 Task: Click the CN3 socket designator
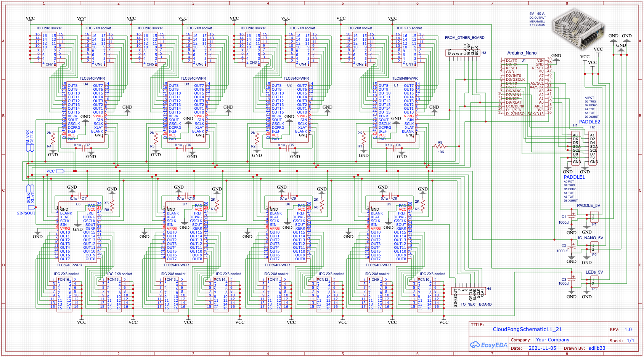[253, 62]
